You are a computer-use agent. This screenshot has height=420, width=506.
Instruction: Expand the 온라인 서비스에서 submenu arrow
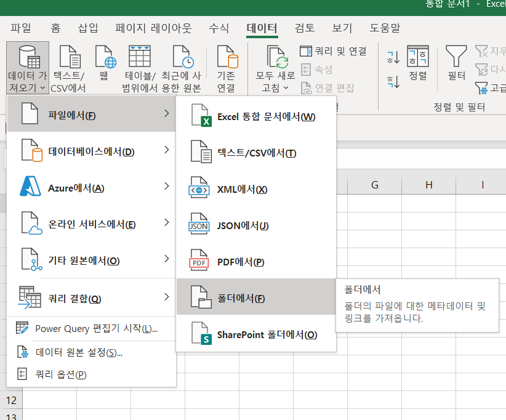tap(167, 222)
